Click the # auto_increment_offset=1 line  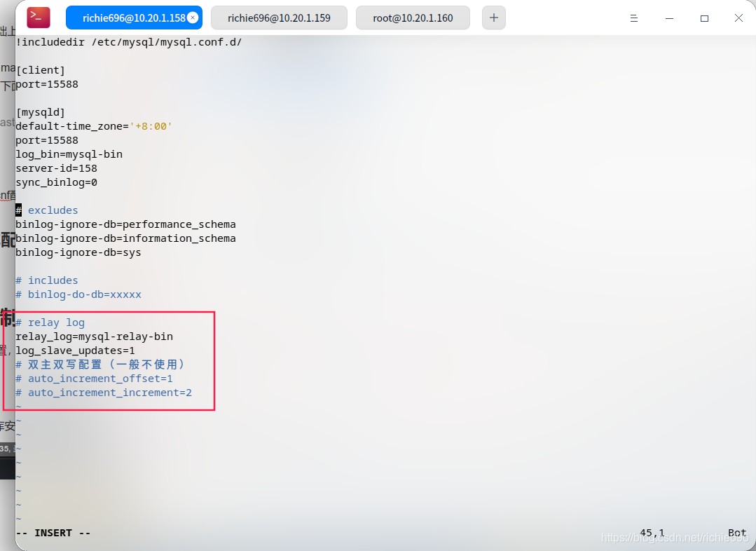point(95,379)
